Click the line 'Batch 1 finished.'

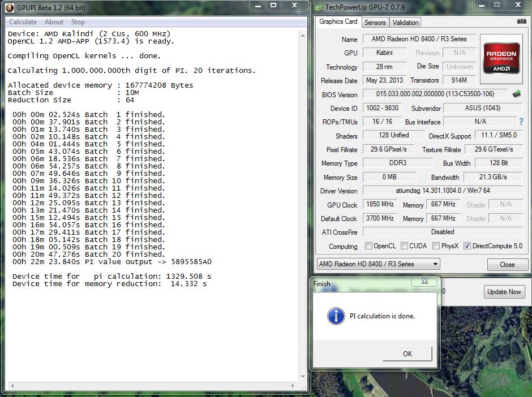[88, 115]
